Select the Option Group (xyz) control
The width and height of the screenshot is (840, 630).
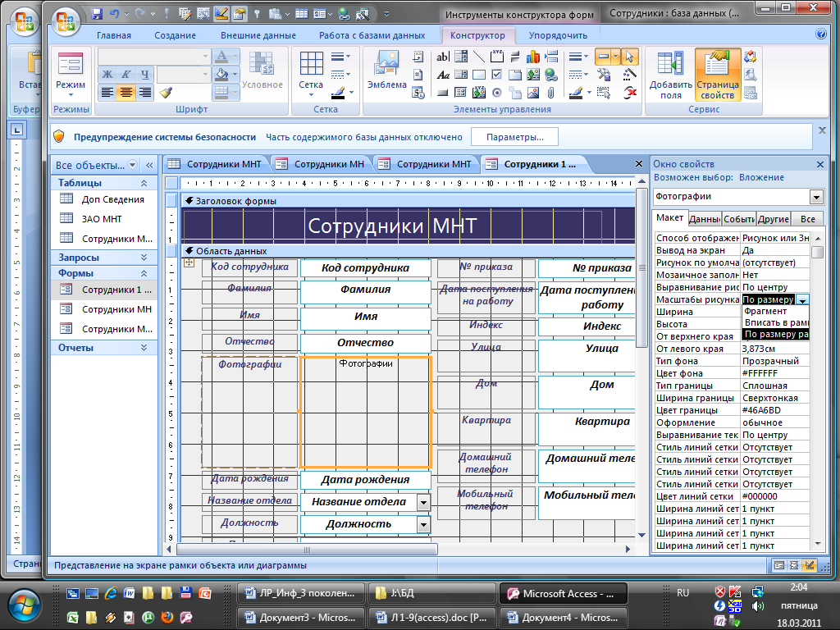(497, 57)
